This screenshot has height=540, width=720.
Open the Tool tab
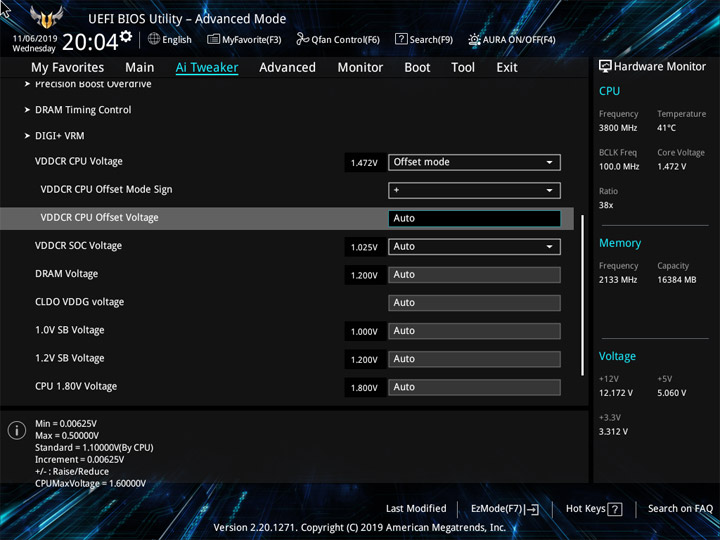[463, 68]
